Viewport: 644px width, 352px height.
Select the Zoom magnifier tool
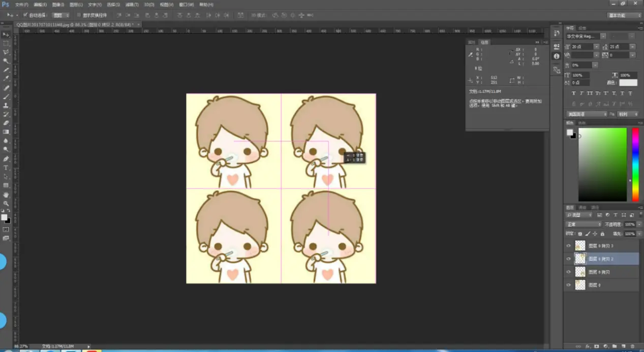(x=6, y=203)
